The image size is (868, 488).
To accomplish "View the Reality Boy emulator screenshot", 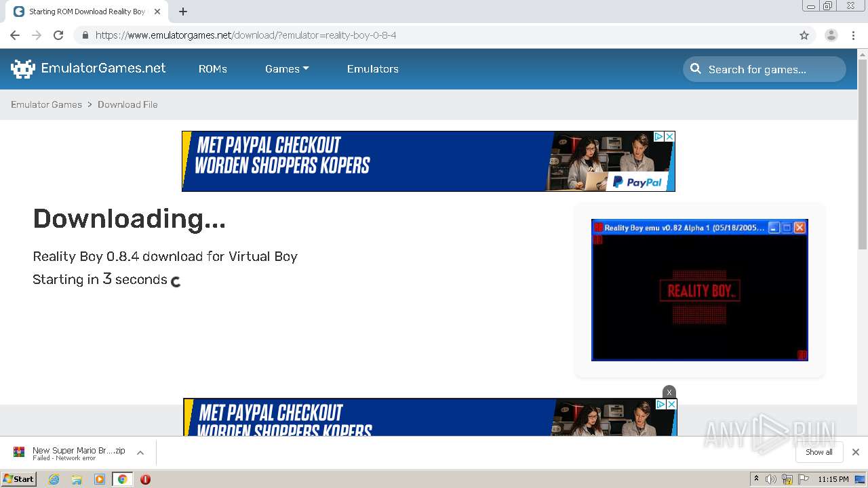I will pyautogui.click(x=700, y=290).
